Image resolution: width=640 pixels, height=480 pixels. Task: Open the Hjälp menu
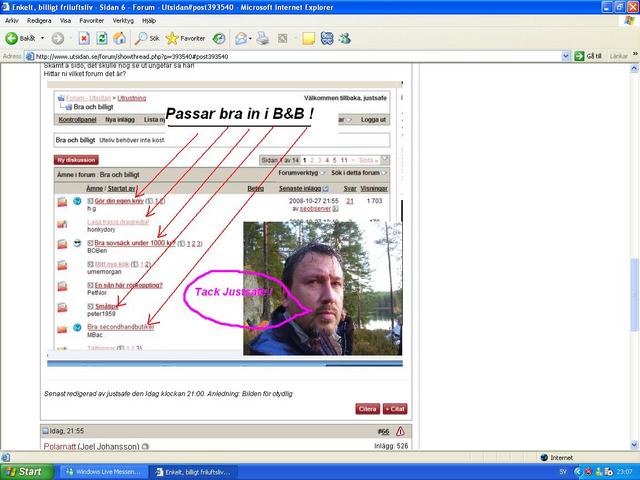click(149, 20)
